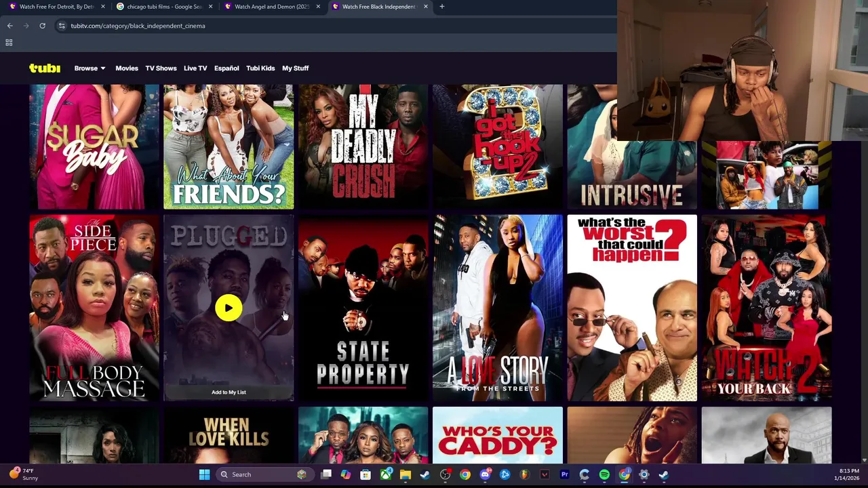Launch Adobe Premiere Pro from taskbar
The image size is (868, 488).
(x=564, y=474)
